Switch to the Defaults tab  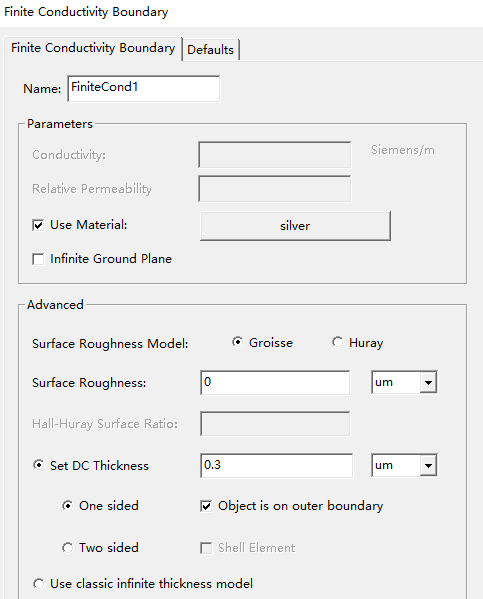click(x=211, y=49)
